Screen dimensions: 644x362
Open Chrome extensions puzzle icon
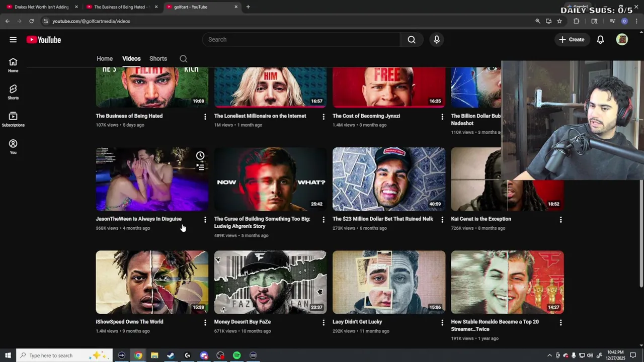click(577, 21)
